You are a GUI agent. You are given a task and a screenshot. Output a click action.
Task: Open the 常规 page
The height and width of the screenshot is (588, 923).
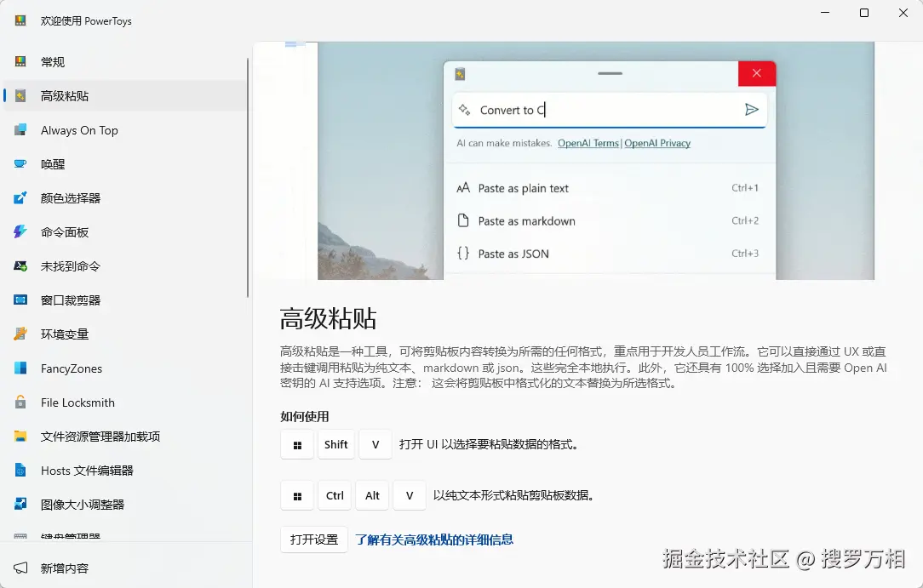(x=125, y=62)
